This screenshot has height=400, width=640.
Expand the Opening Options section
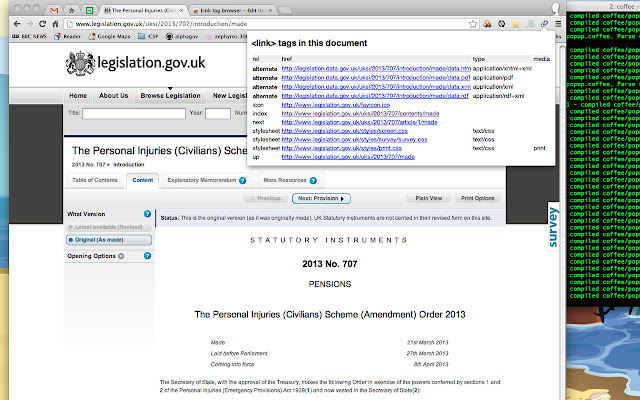pos(95,256)
